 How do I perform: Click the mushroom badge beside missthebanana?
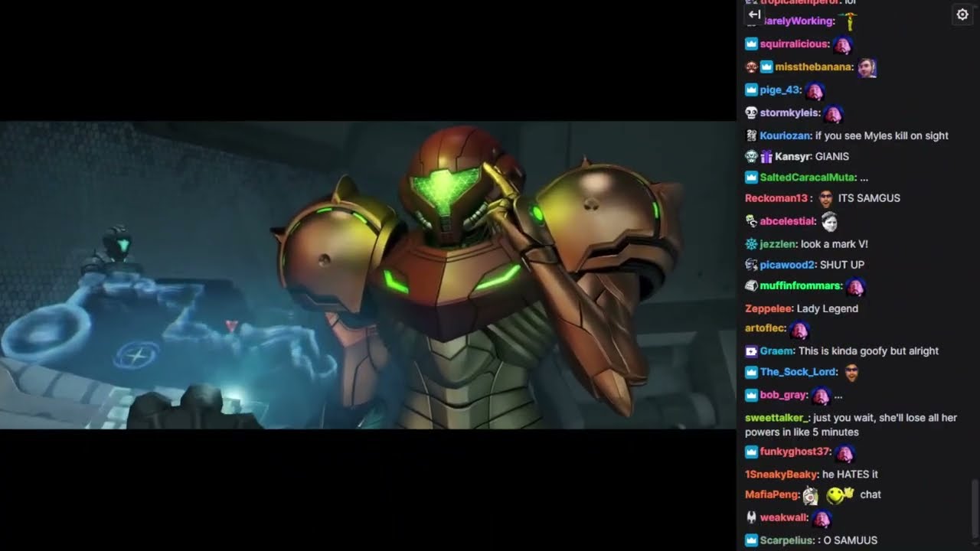tap(751, 67)
